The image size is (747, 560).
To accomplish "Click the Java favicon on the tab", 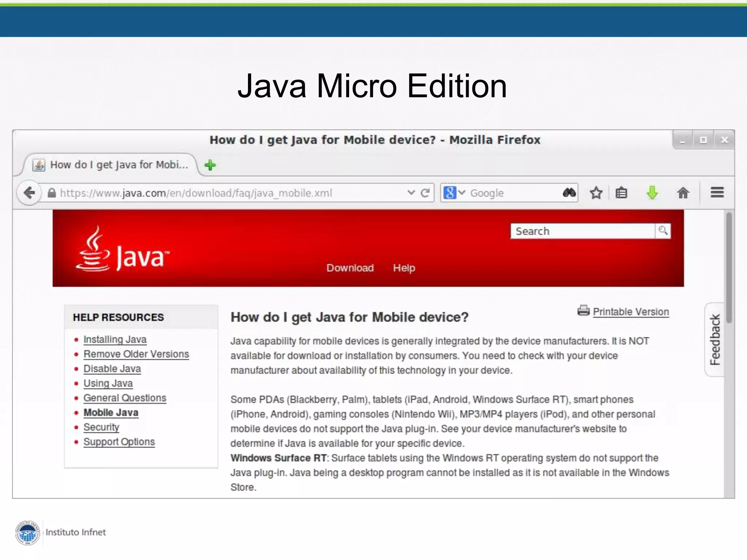I will pyautogui.click(x=39, y=165).
